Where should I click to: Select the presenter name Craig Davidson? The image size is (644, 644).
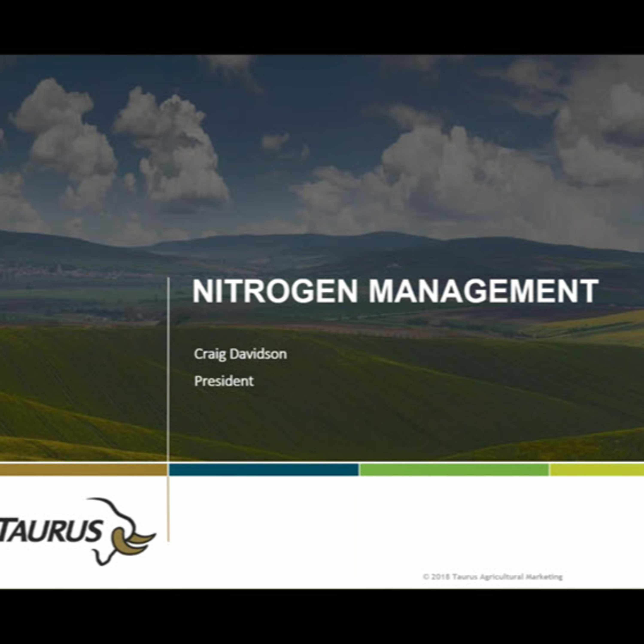tap(240, 354)
